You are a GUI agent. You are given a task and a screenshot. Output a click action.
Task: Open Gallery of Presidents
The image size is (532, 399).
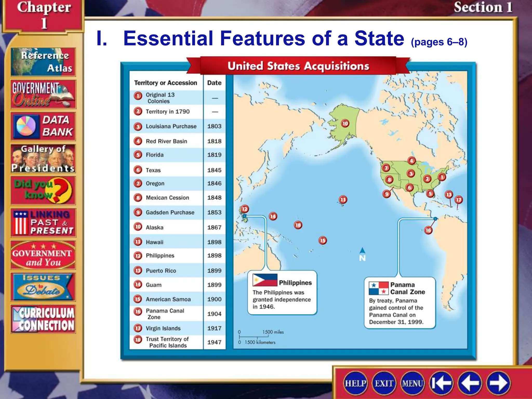[x=43, y=158]
